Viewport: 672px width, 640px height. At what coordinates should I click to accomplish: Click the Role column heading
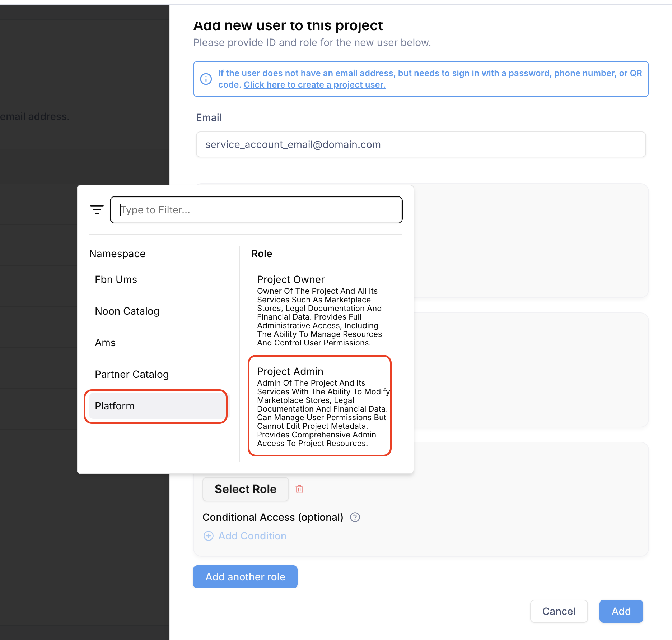coord(262,254)
